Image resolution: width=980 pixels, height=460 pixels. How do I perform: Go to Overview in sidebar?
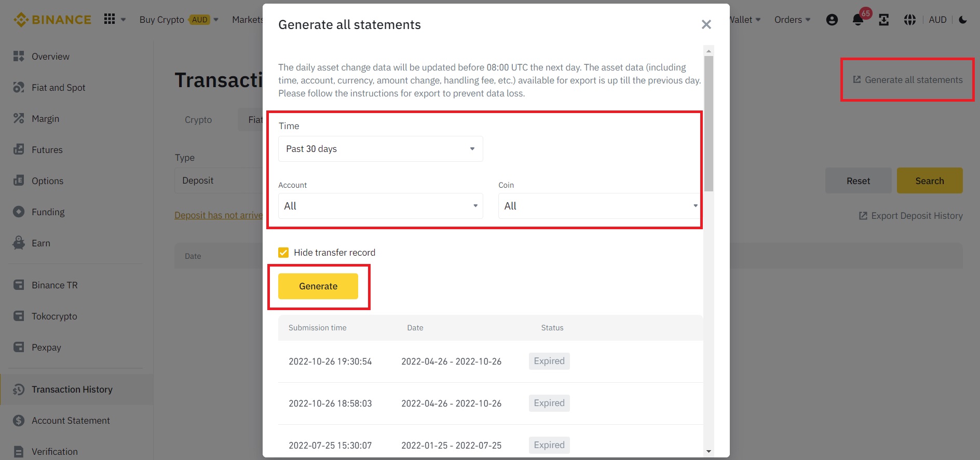point(50,57)
